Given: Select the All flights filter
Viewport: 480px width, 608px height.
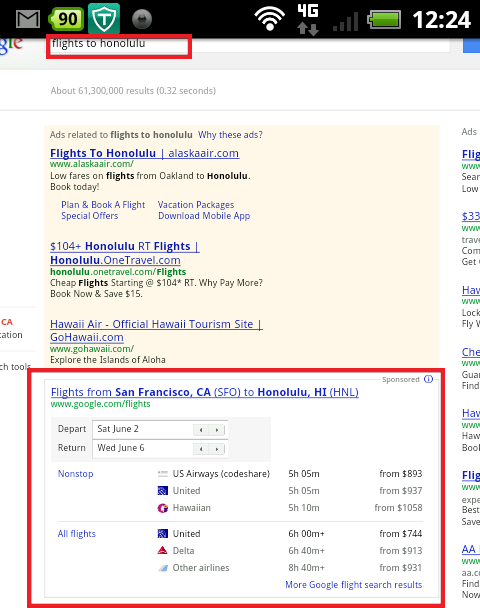Looking at the screenshot, I should pyautogui.click(x=76, y=534).
